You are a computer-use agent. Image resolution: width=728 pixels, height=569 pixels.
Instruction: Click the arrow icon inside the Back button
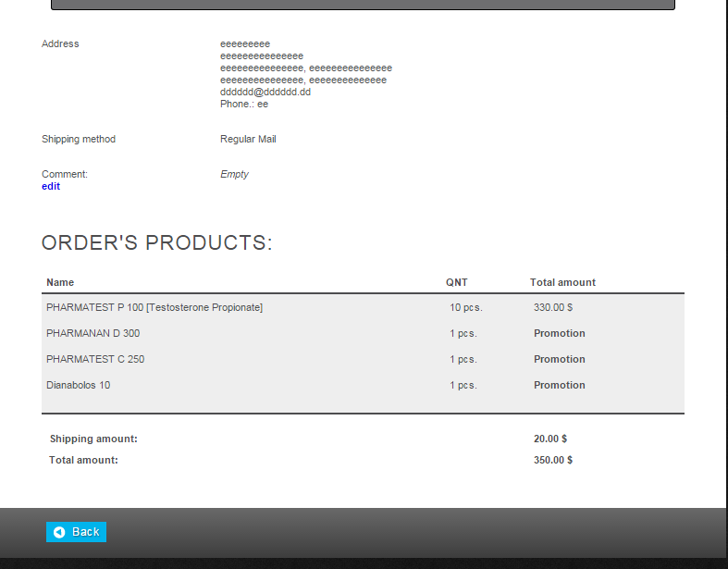pos(59,532)
